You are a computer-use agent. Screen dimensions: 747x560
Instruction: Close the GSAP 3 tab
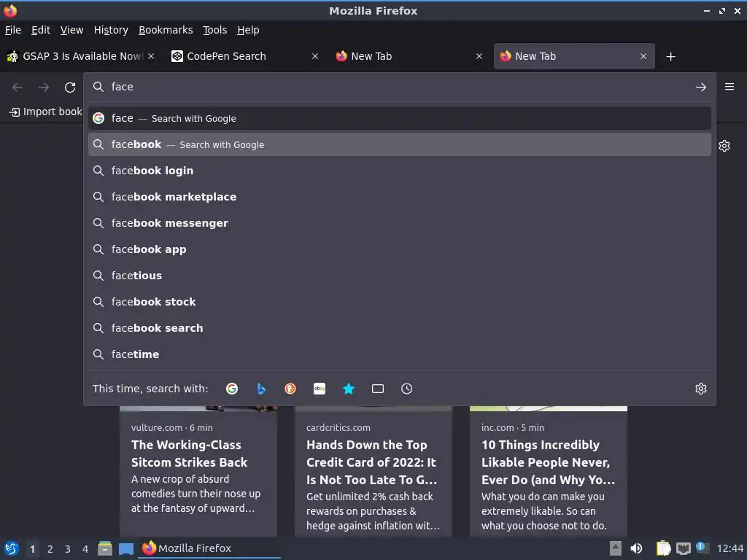click(x=151, y=56)
